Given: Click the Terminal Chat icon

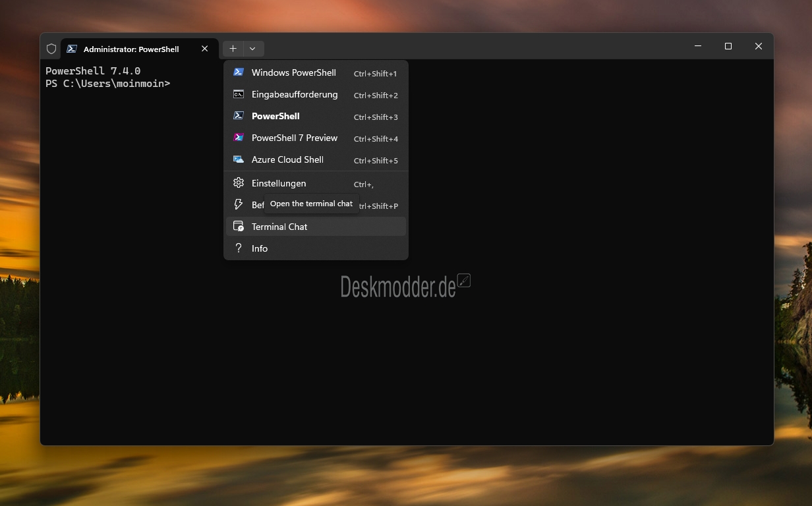Looking at the screenshot, I should click(239, 227).
